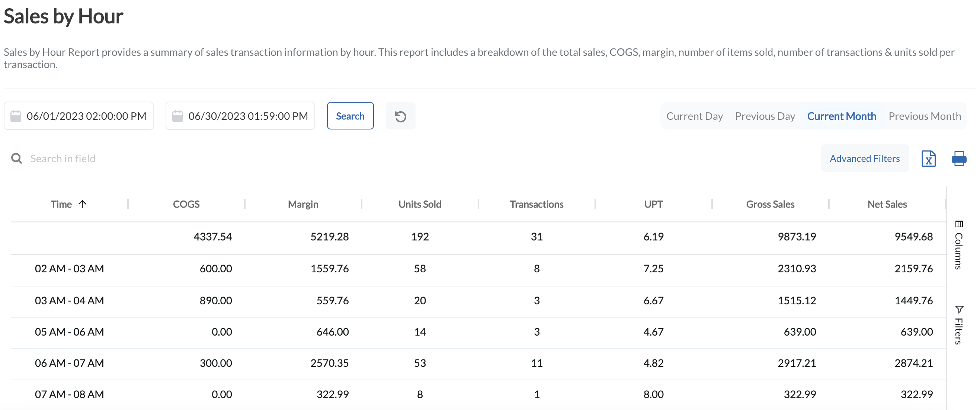980x410 pixels.
Task: Click the magnifying glass search icon
Action: pyautogui.click(x=16, y=158)
